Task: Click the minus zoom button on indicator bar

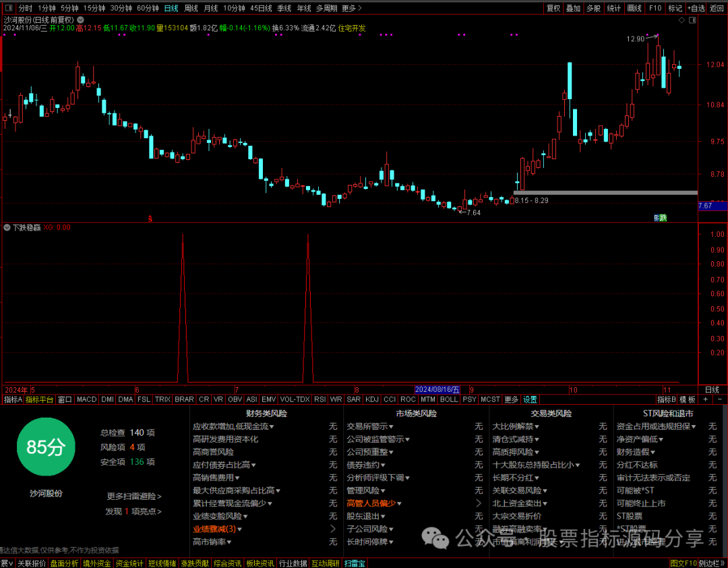Action: [x=720, y=399]
